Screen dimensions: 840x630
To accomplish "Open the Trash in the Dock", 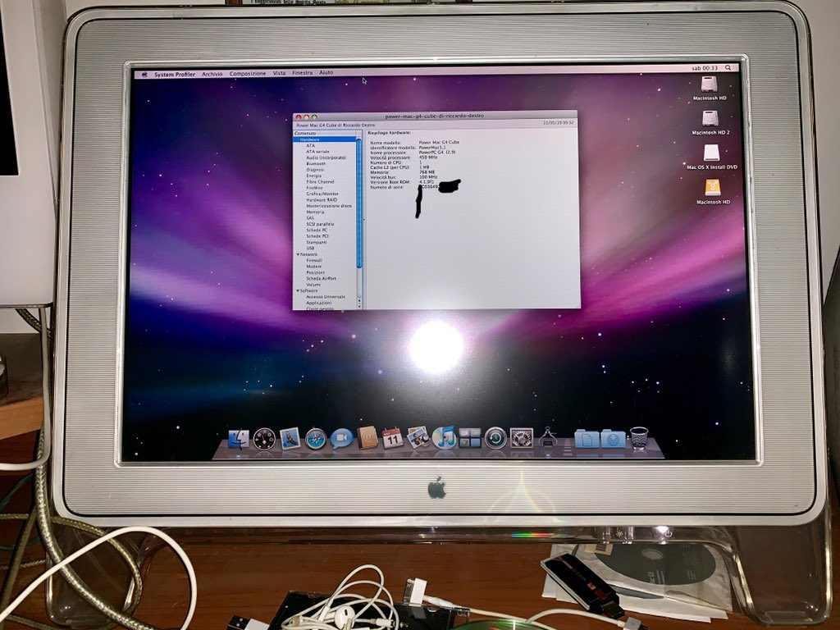I will tap(638, 438).
